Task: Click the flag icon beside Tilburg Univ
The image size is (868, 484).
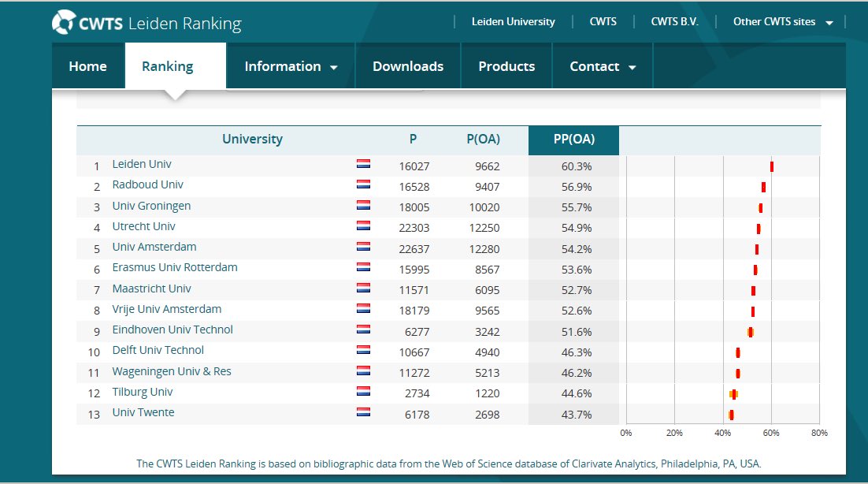Action: tap(363, 392)
